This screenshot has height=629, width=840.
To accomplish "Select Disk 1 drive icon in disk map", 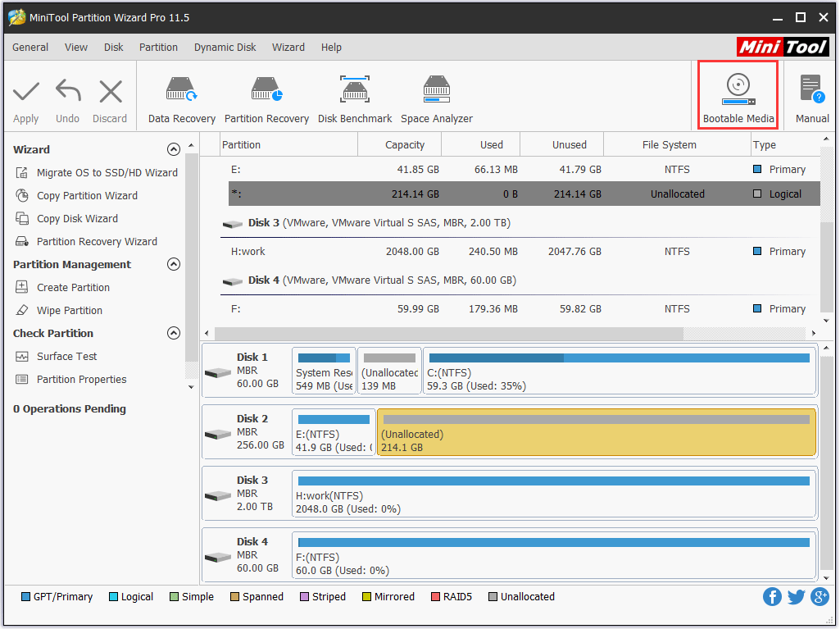I will point(218,372).
